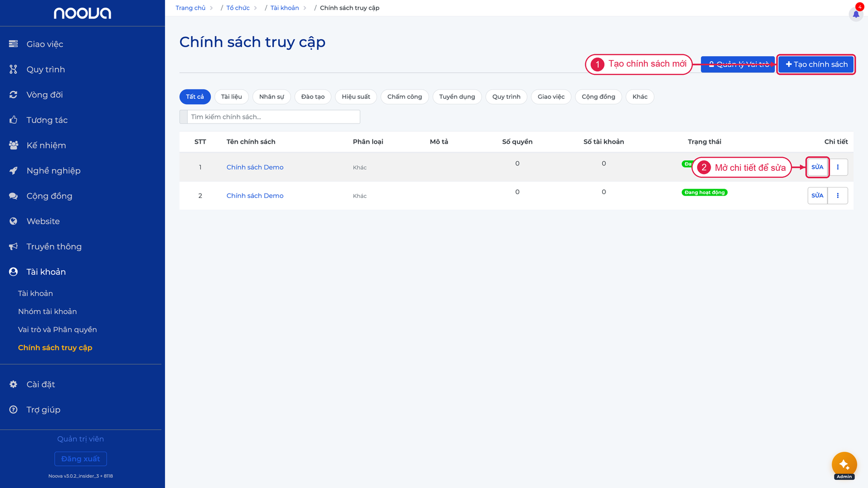This screenshot has height=488, width=868.
Task: Focus the Tìm kiếm chính sách search field
Action: point(274,117)
